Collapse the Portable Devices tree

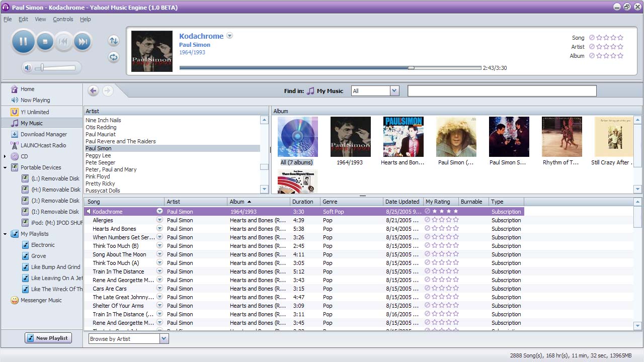coord(5,167)
